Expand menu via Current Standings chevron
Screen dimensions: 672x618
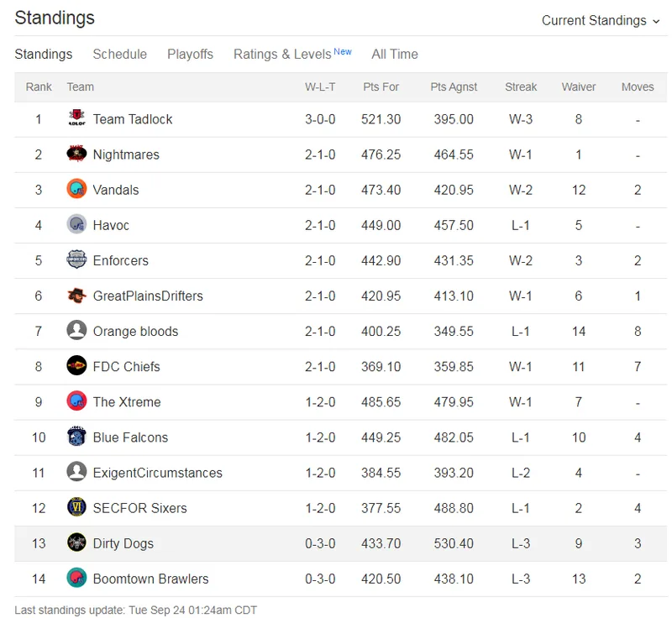(x=656, y=22)
